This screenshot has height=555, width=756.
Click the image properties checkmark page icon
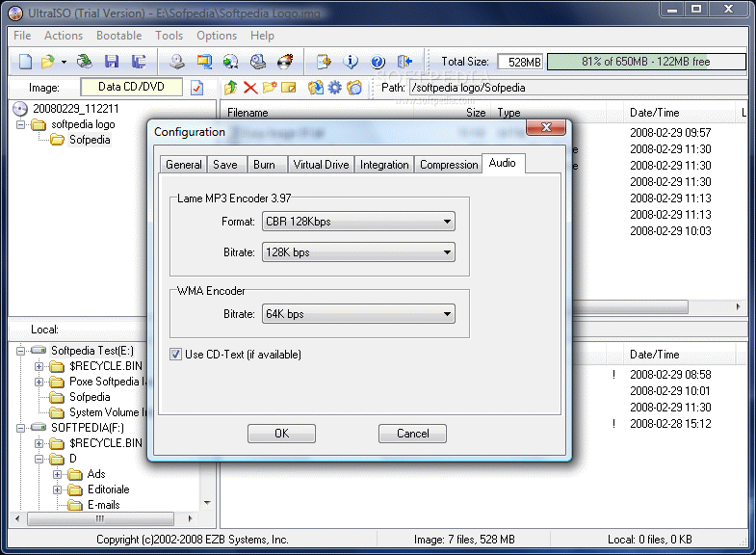(196, 88)
